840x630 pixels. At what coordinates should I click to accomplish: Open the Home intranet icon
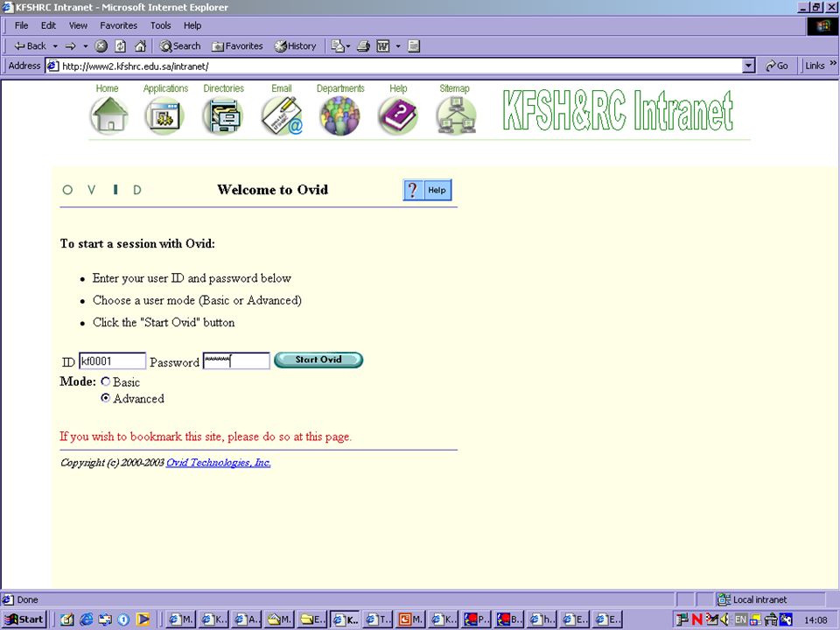[109, 115]
